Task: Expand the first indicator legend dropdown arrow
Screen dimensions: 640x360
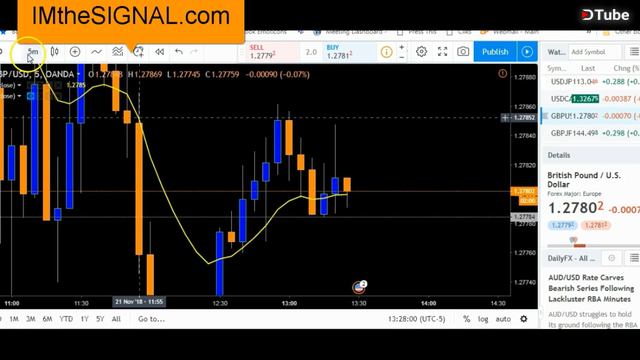Action: [x=19, y=85]
